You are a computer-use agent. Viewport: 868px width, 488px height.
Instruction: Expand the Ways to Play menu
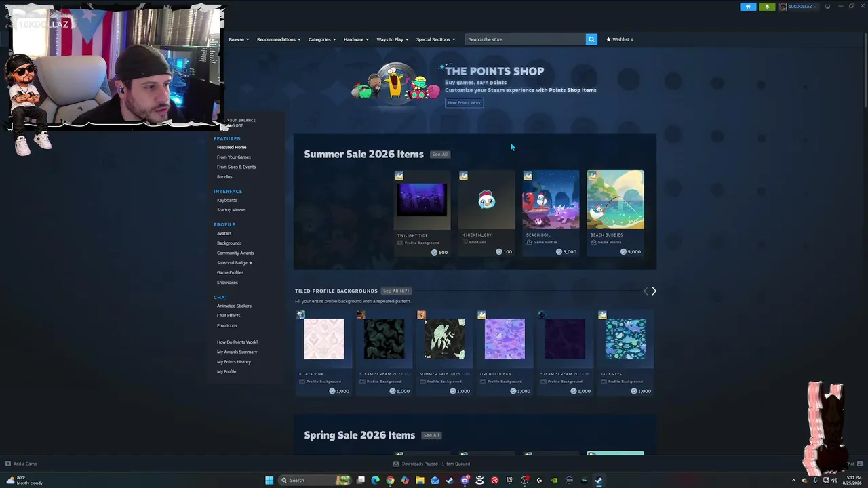pos(393,39)
